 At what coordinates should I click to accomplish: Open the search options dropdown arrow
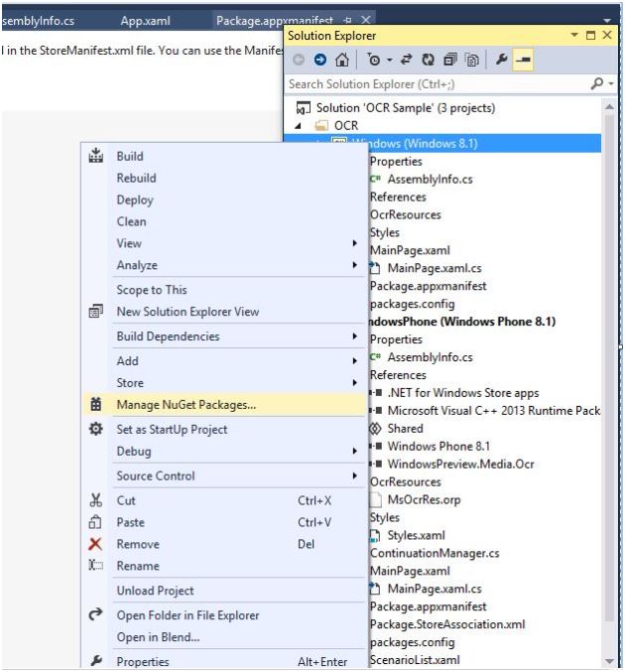tap(611, 83)
